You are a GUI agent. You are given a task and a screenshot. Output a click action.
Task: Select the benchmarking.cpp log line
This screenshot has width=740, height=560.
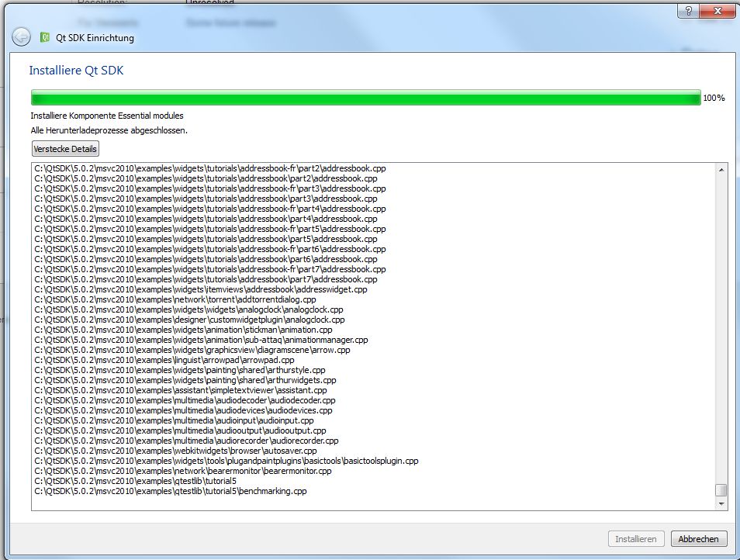[x=171, y=491]
